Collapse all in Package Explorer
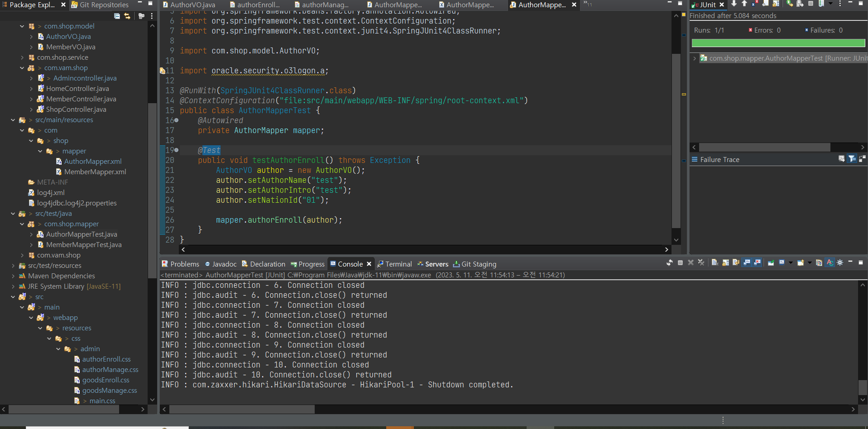The width and height of the screenshot is (868, 429). pos(117,16)
